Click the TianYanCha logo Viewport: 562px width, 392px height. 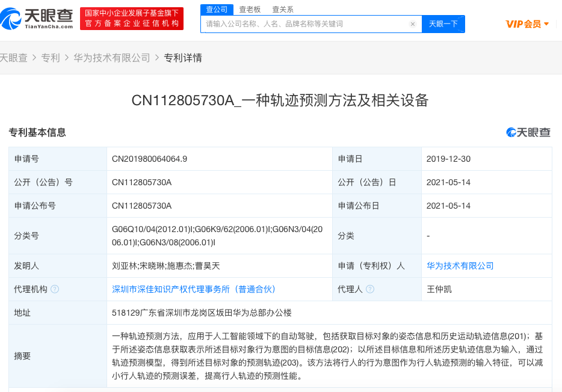click(37, 19)
